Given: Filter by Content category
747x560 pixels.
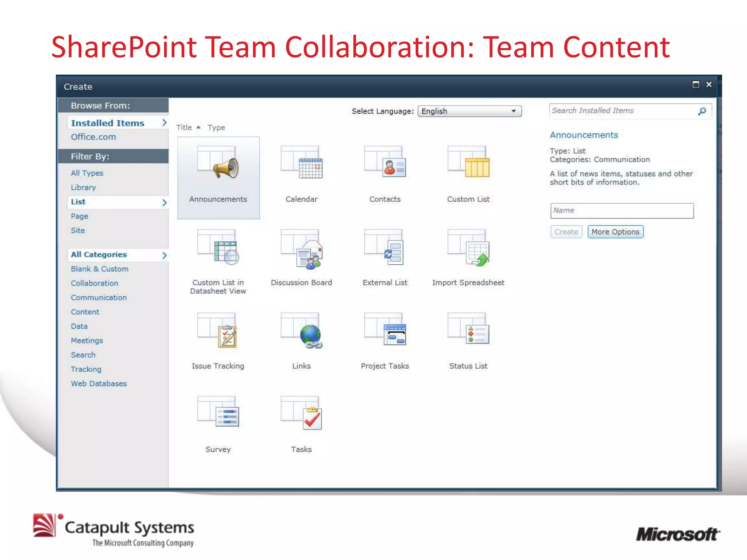Looking at the screenshot, I should (85, 312).
